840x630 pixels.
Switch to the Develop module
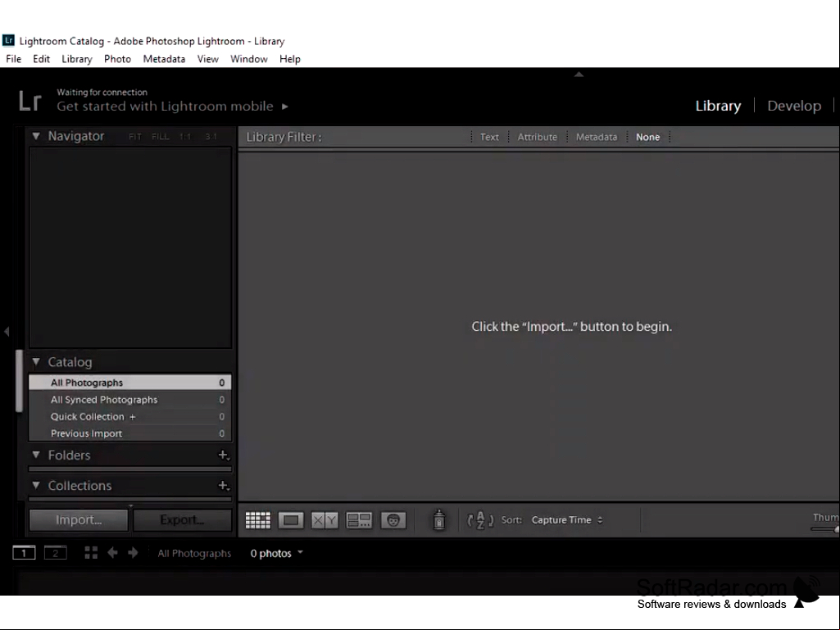794,106
